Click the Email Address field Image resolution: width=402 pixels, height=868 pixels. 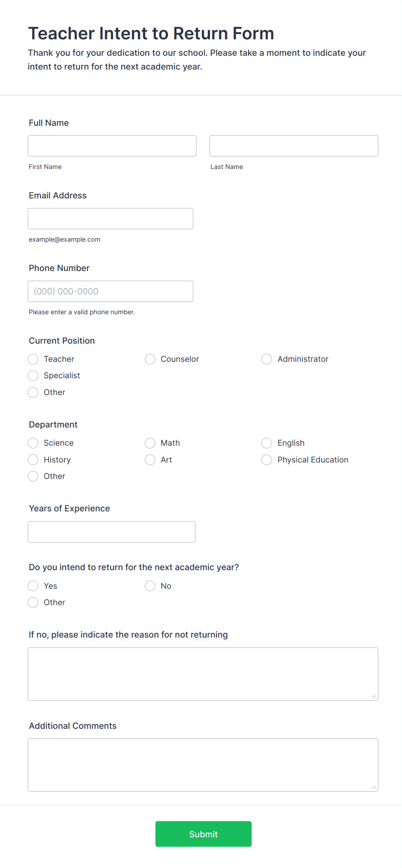pos(110,218)
